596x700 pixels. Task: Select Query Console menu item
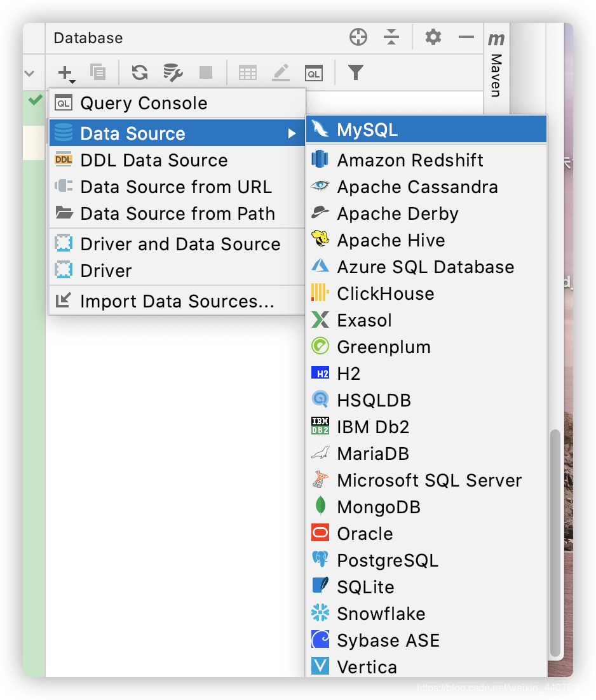click(177, 103)
